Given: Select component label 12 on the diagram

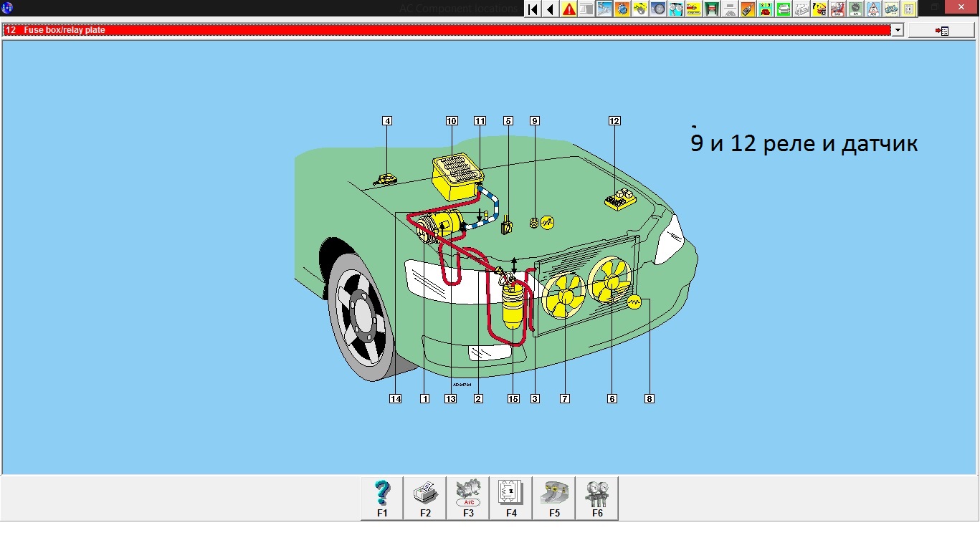Looking at the screenshot, I should tap(614, 121).
